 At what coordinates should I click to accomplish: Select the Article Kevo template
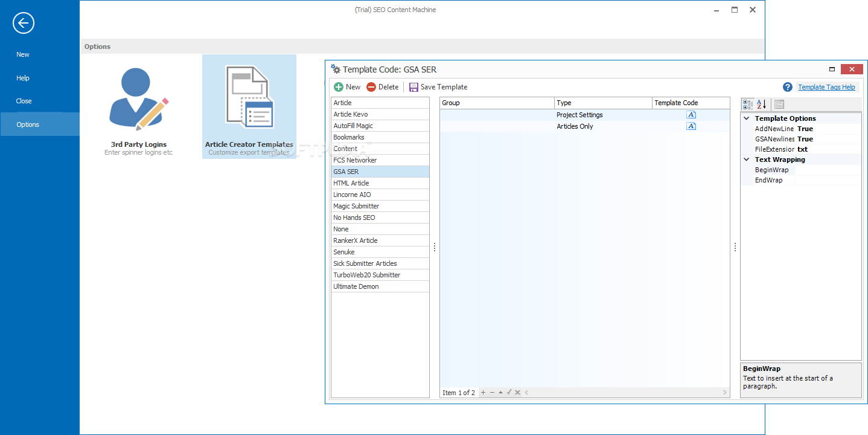click(x=380, y=114)
